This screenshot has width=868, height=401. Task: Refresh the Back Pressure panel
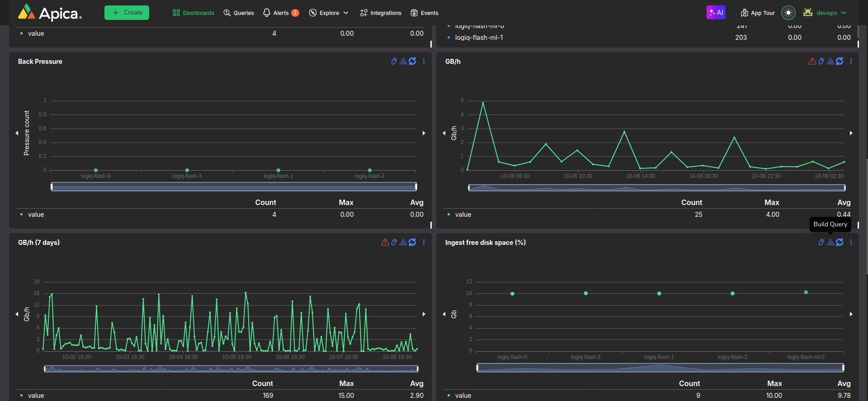412,62
